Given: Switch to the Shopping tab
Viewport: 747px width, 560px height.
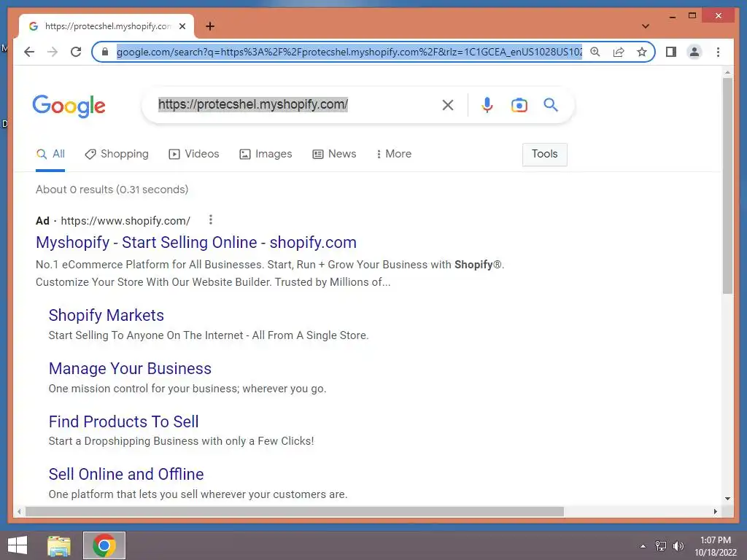Looking at the screenshot, I should tap(117, 155).
